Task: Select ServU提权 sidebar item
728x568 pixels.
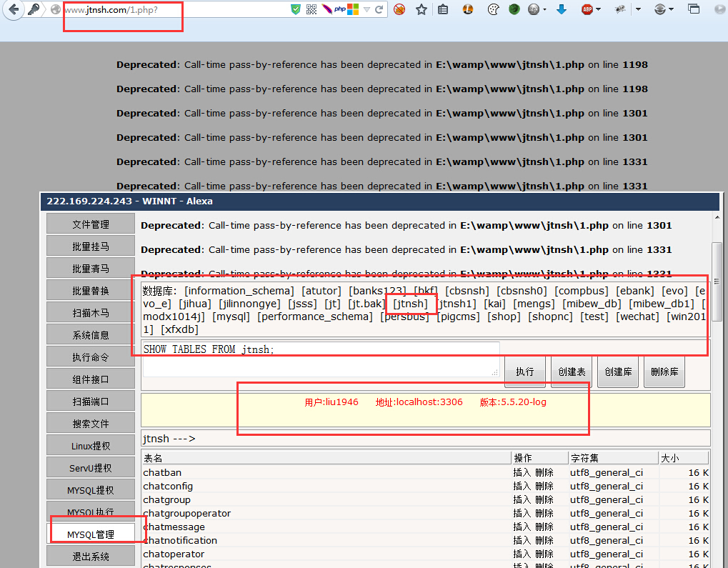Action: (91, 468)
